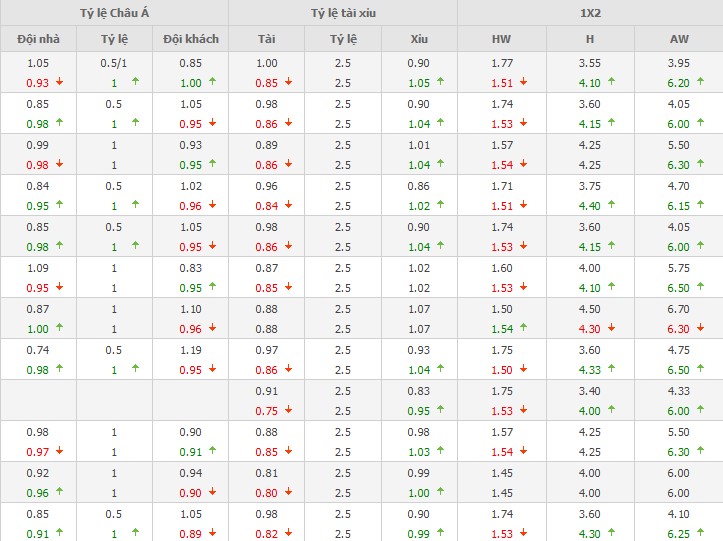Image resolution: width=723 pixels, height=541 pixels.
Task: Click the AW column header
Action: click(678, 39)
